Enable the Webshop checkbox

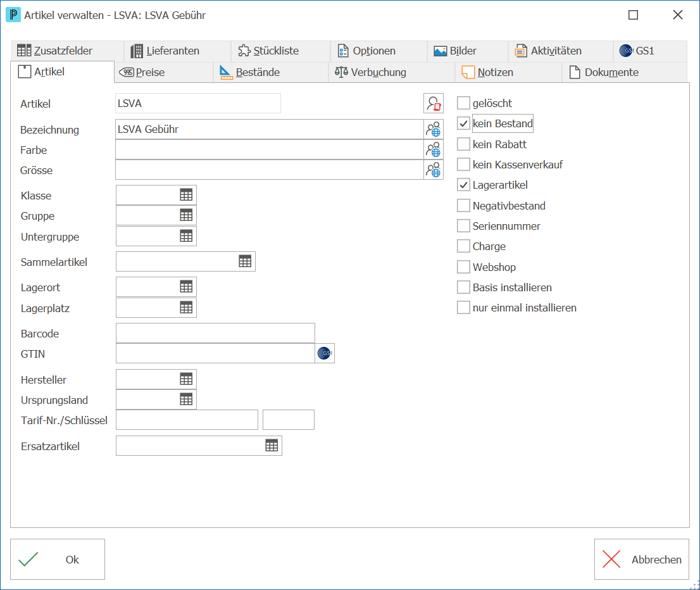(463, 267)
